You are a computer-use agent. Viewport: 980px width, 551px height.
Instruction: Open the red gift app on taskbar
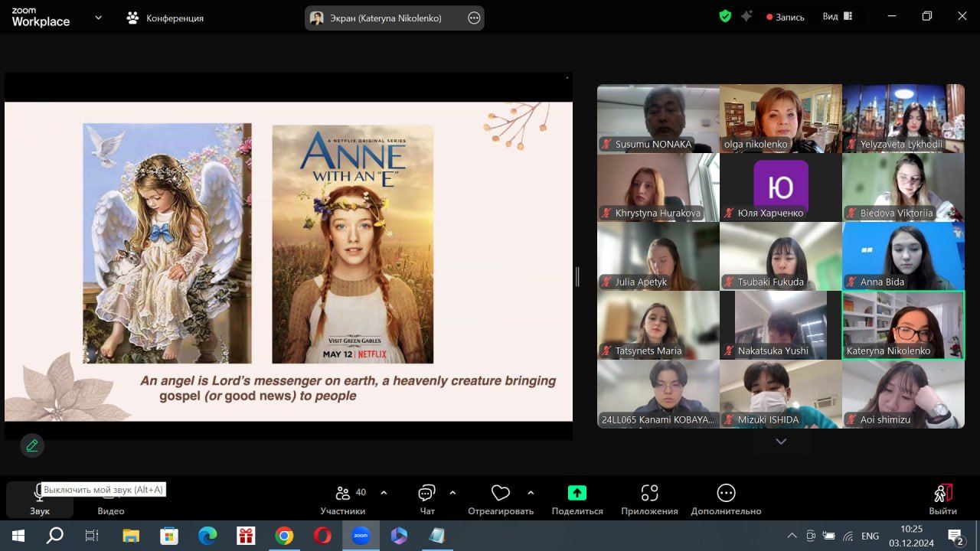246,536
